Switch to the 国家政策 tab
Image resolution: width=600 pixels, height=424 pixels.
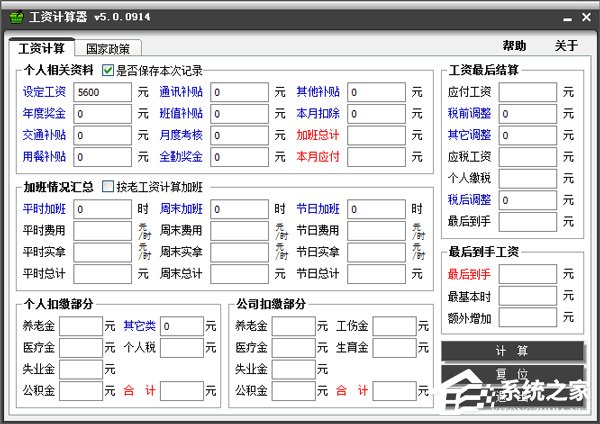112,48
